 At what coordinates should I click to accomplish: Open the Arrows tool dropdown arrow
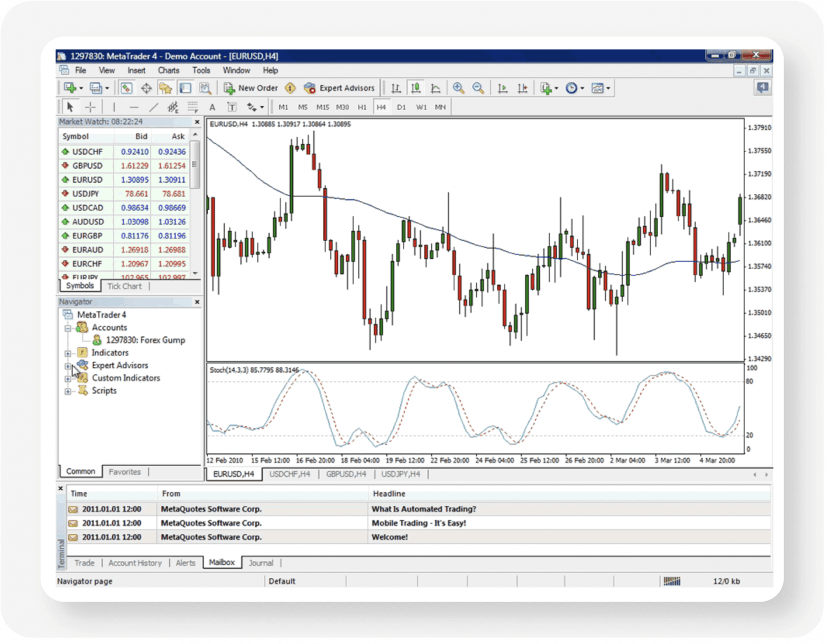(x=262, y=107)
